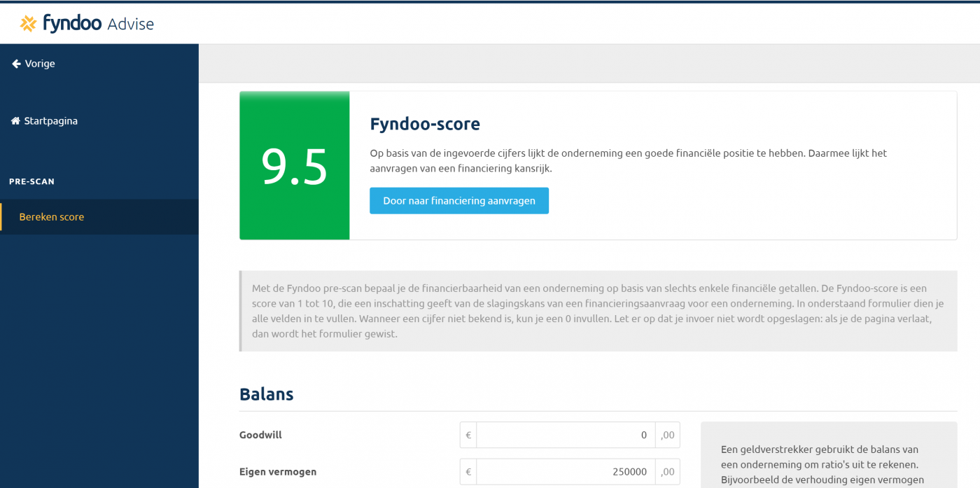The width and height of the screenshot is (980, 488).
Task: Click the euro sign before Goodwill field
Action: coord(468,435)
